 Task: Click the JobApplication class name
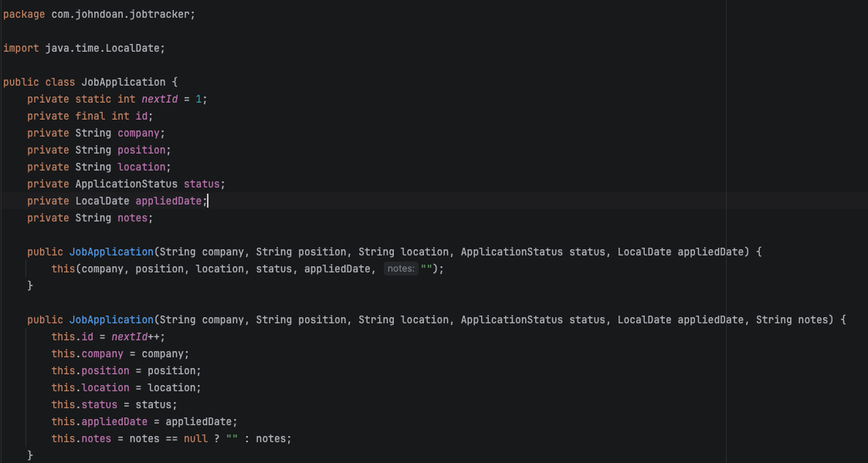click(122, 82)
